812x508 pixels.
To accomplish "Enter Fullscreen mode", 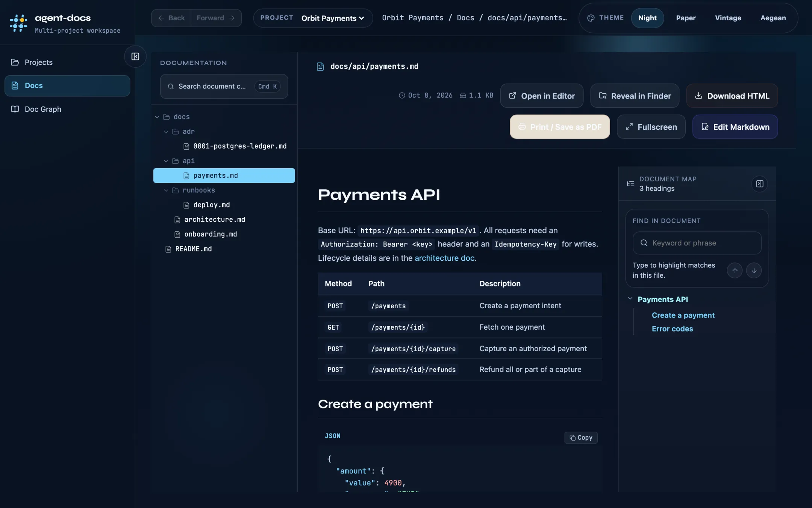I will pos(651,127).
